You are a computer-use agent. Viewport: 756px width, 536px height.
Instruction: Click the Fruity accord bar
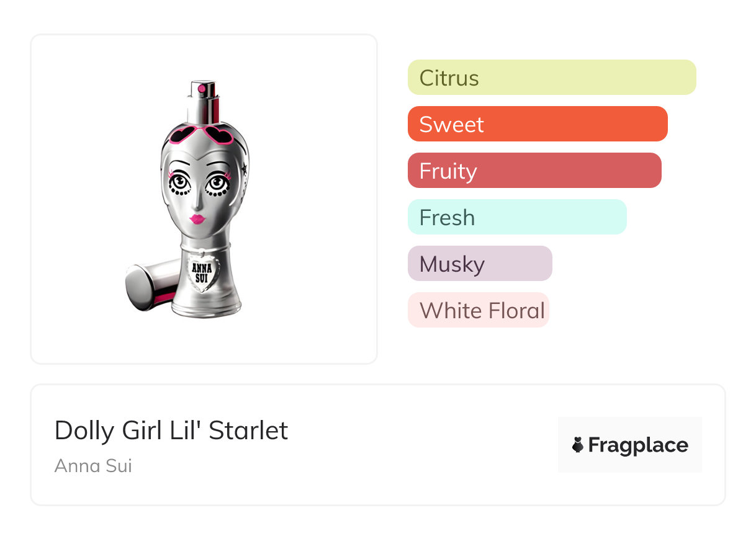pyautogui.click(x=534, y=171)
